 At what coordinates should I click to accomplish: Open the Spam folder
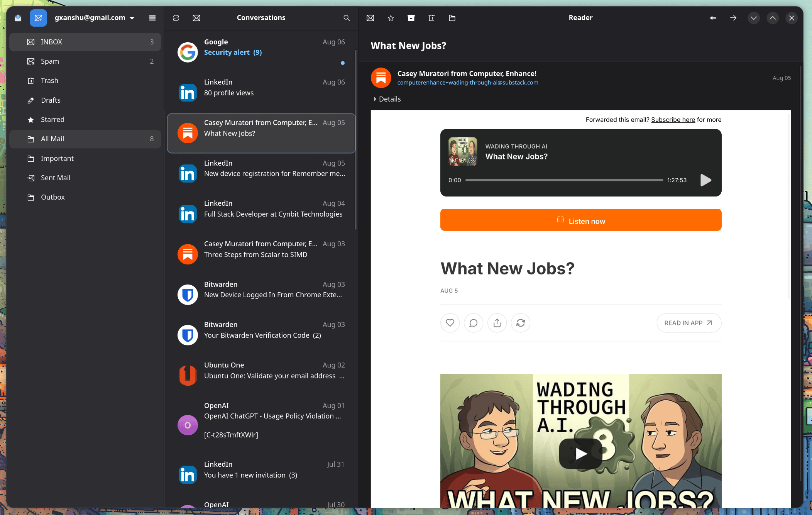[x=85, y=61]
